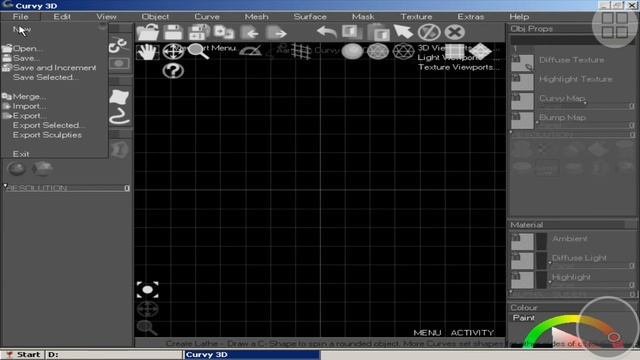This screenshot has height=360, width=640.
Task: Choose Merge... from the File menu
Action: coord(29,97)
